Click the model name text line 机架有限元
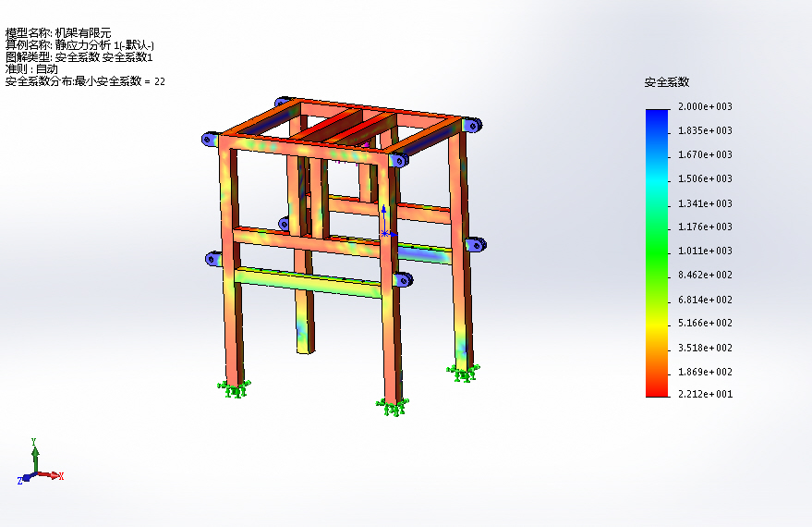812x527 pixels. pyautogui.click(x=58, y=33)
